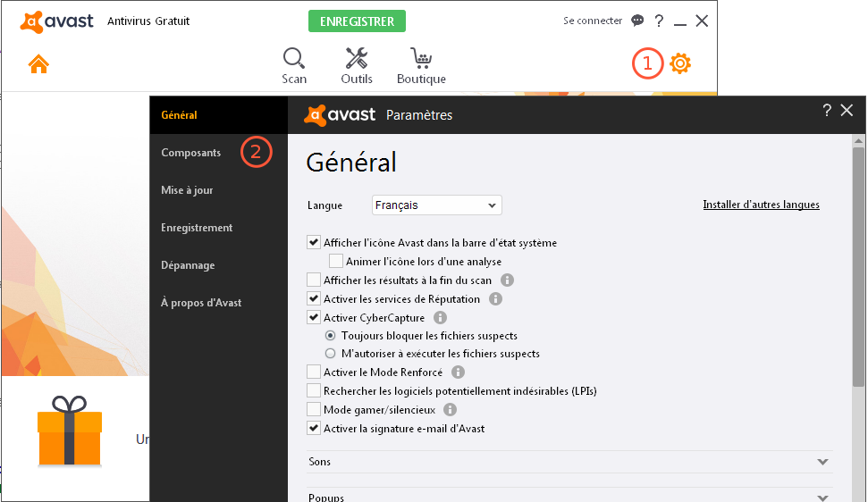Close the Paramètres dialog

click(x=847, y=110)
